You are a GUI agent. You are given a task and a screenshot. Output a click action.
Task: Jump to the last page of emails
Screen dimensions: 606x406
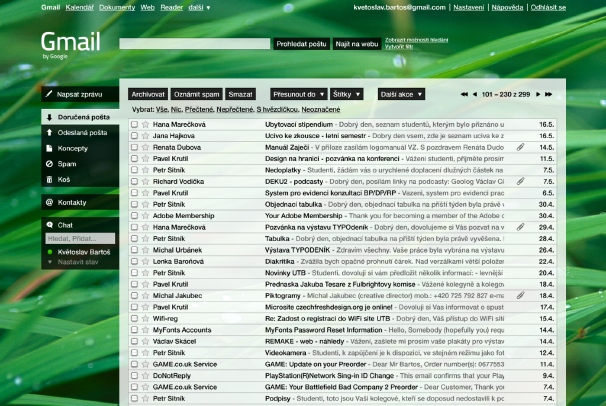548,94
